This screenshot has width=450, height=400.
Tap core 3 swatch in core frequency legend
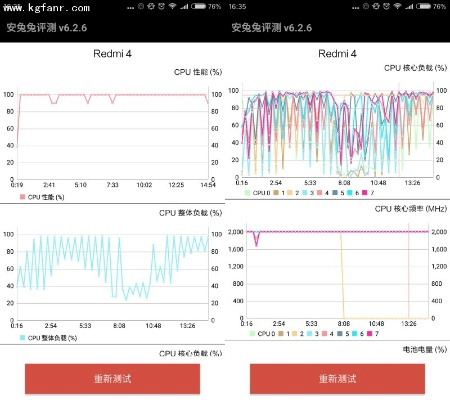[309, 333]
